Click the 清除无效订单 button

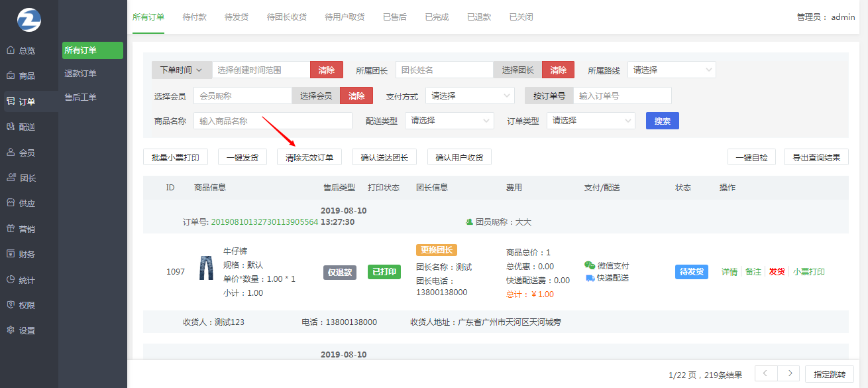point(309,157)
